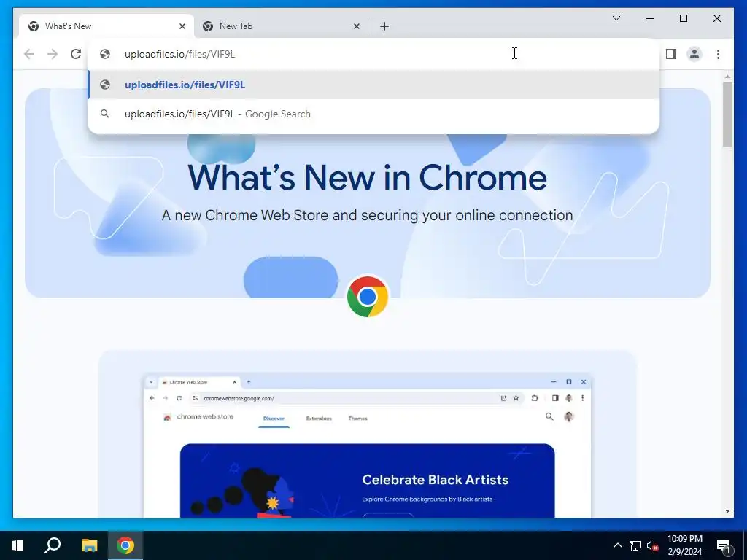Click the Chrome logo on the page
This screenshot has height=560, width=747.
(x=368, y=297)
